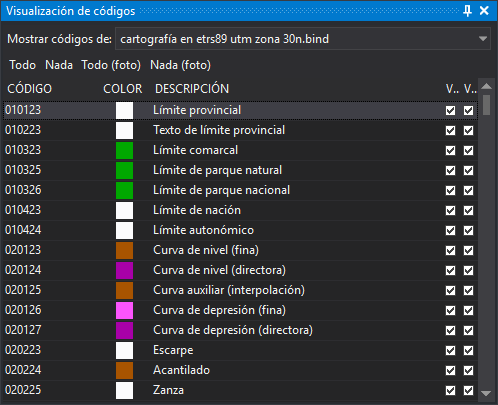Open white color swatch for Escarpe

point(124,350)
